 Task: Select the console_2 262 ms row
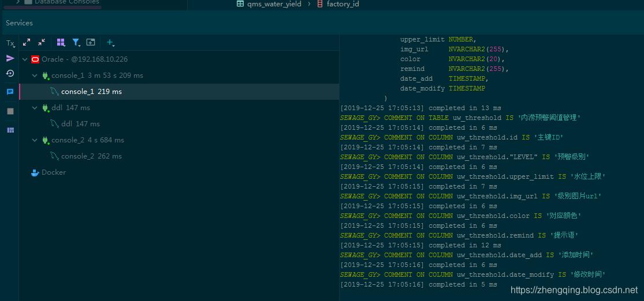tap(179, 156)
